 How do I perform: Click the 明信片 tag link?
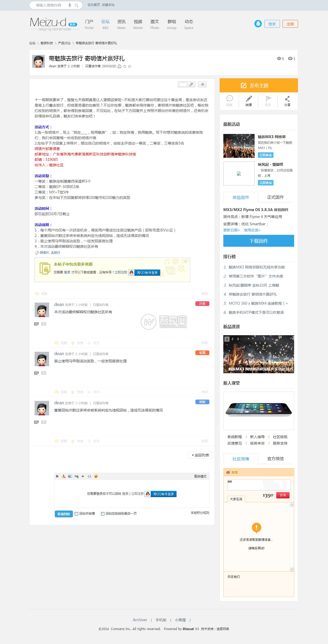[x=44, y=252]
